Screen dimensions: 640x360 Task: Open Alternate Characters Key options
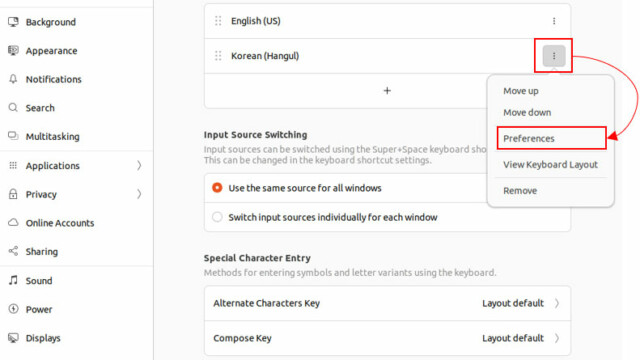tap(387, 303)
